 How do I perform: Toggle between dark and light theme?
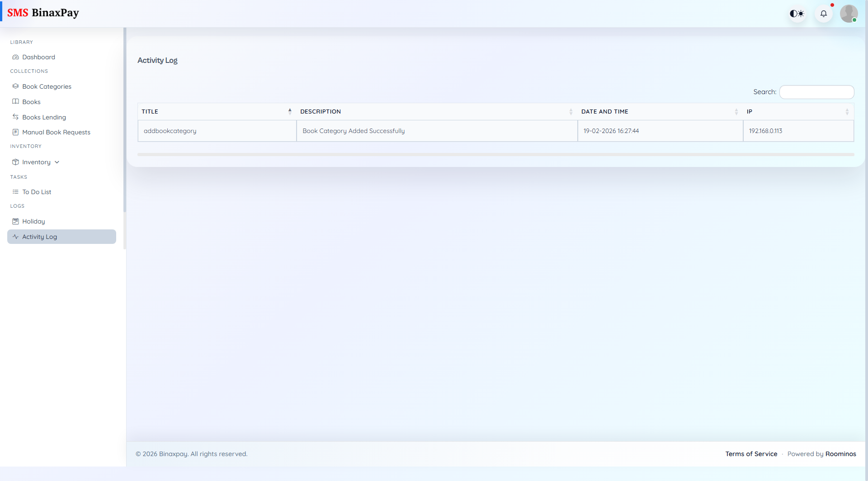pyautogui.click(x=797, y=14)
